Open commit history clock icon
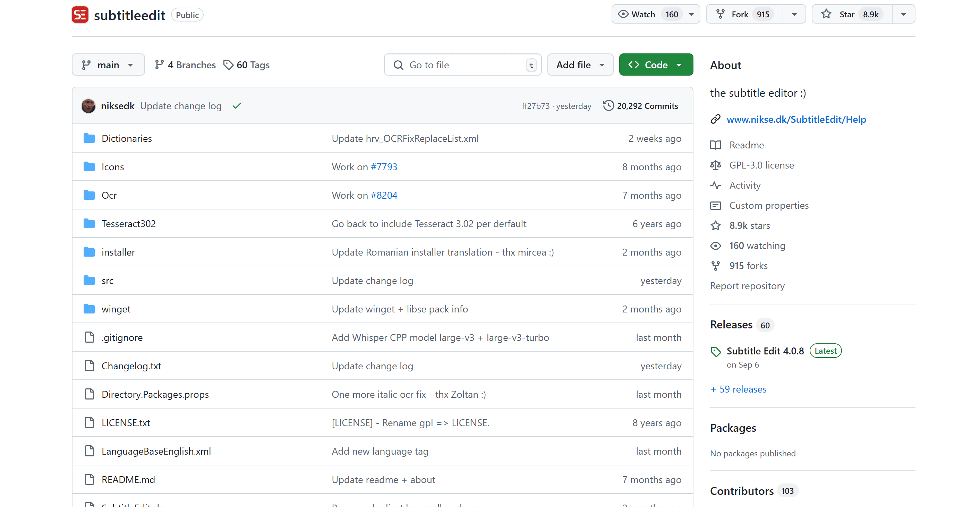The height and width of the screenshot is (507, 980). click(608, 105)
